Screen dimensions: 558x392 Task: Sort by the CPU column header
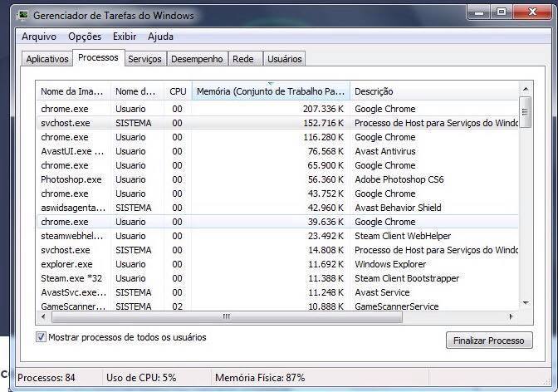(x=178, y=91)
